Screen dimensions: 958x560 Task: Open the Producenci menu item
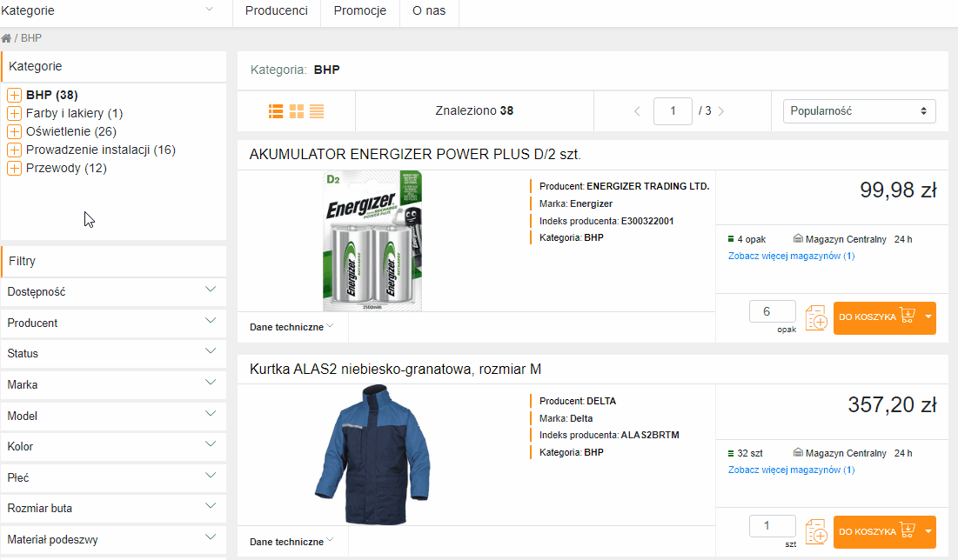coord(276,11)
